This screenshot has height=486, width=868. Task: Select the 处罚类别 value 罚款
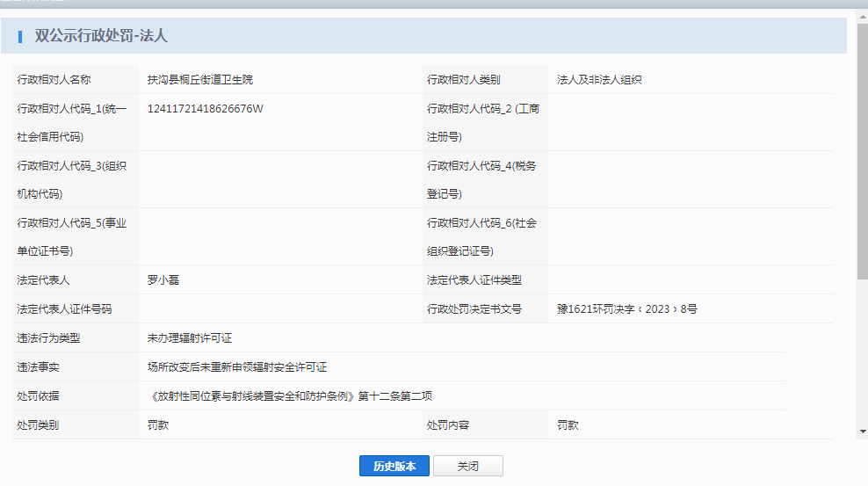pos(158,425)
